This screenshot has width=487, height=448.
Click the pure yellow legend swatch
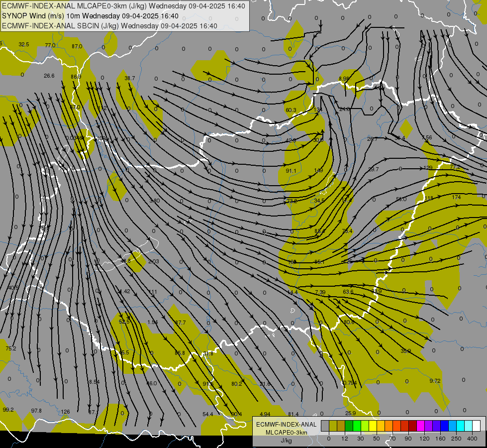pyautogui.click(x=373, y=426)
